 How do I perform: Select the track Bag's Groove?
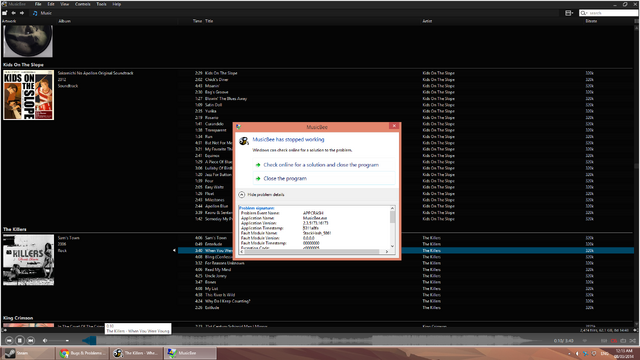[x=217, y=92]
